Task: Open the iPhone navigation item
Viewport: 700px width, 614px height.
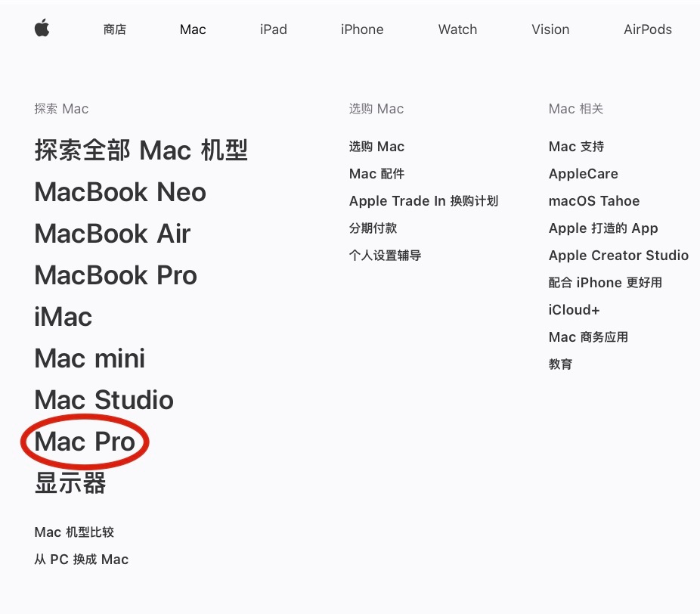Action: (x=362, y=29)
